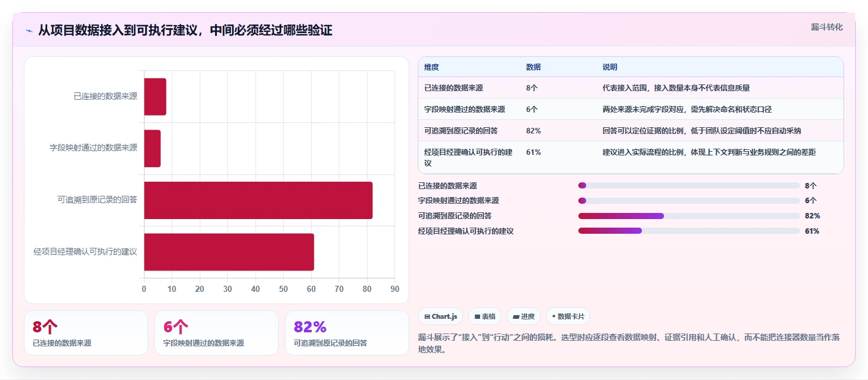The width and height of the screenshot is (868, 380).
Task: Click the 6个 value in the table
Action: [532, 110]
